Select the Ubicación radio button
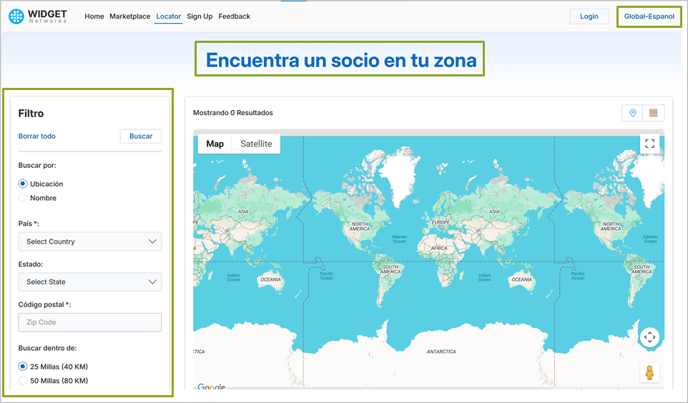The height and width of the screenshot is (403, 688). click(23, 184)
